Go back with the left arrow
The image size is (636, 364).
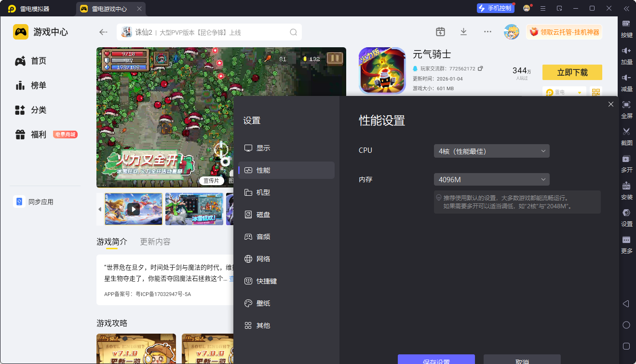pyautogui.click(x=103, y=32)
